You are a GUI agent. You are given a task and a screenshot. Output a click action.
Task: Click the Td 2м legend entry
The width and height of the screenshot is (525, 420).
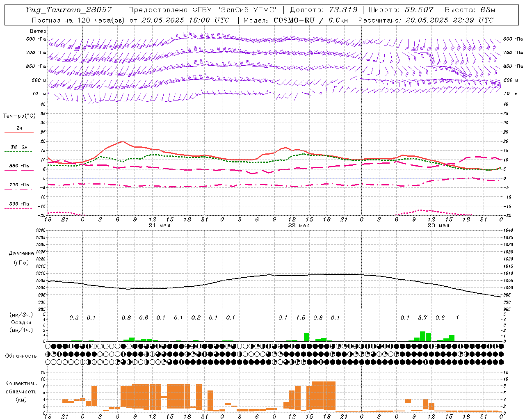tap(19, 147)
